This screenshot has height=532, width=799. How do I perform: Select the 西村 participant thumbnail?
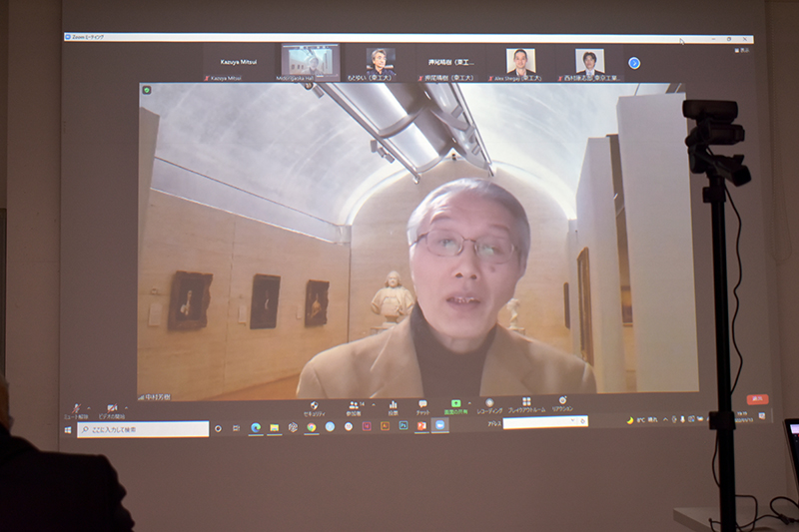[x=589, y=64]
